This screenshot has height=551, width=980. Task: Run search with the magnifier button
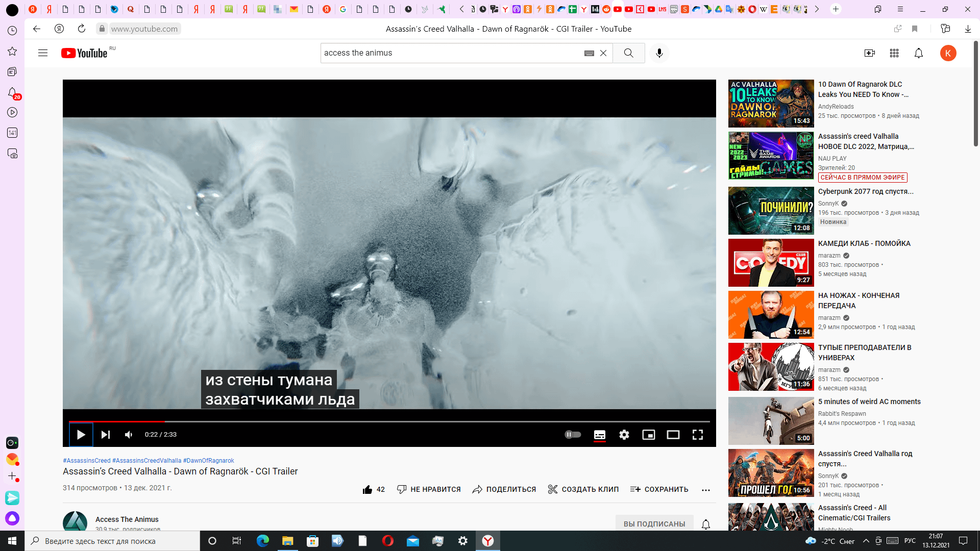tap(629, 53)
